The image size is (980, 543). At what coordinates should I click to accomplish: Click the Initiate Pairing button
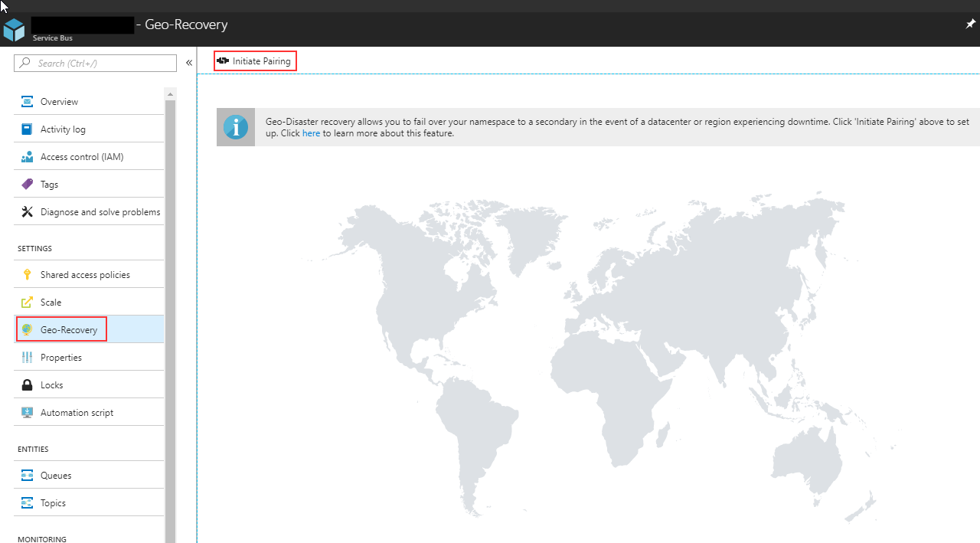pyautogui.click(x=254, y=61)
